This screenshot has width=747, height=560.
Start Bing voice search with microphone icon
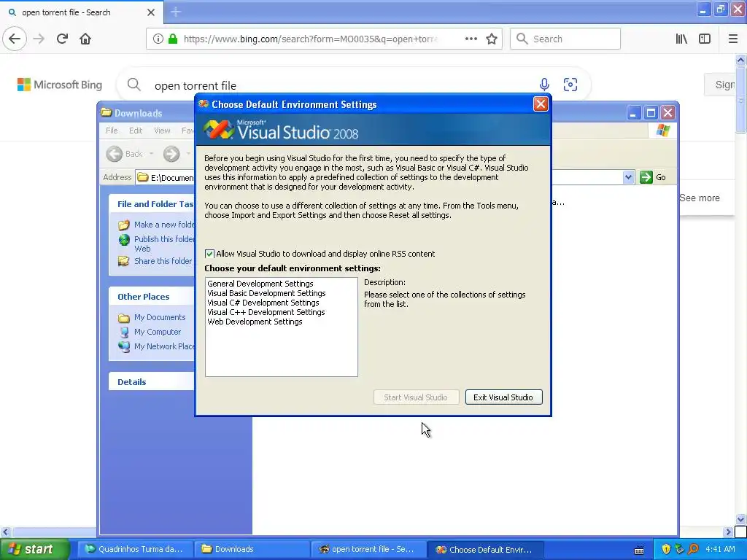(544, 85)
